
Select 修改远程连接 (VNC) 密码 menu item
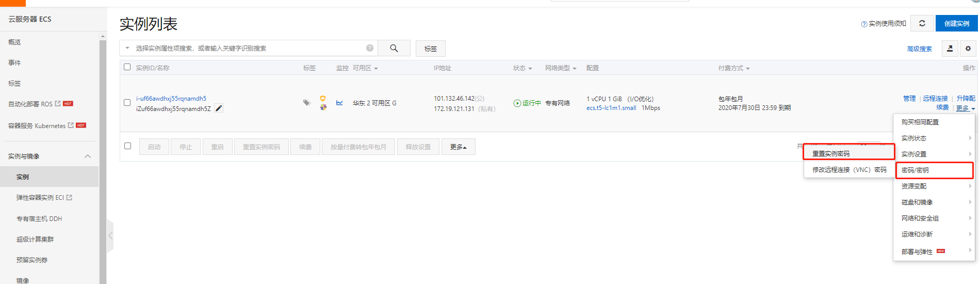click(849, 169)
